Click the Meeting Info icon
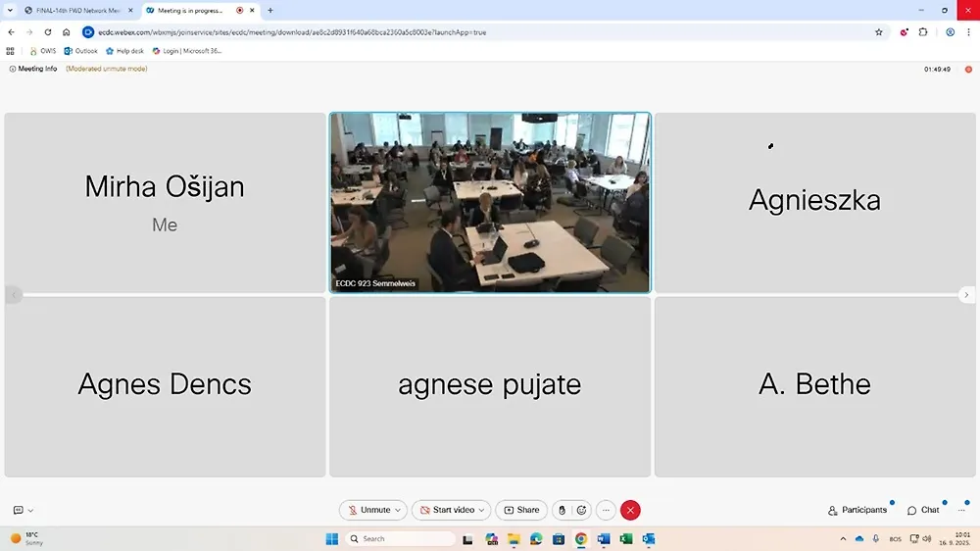The image size is (980, 551). point(13,69)
